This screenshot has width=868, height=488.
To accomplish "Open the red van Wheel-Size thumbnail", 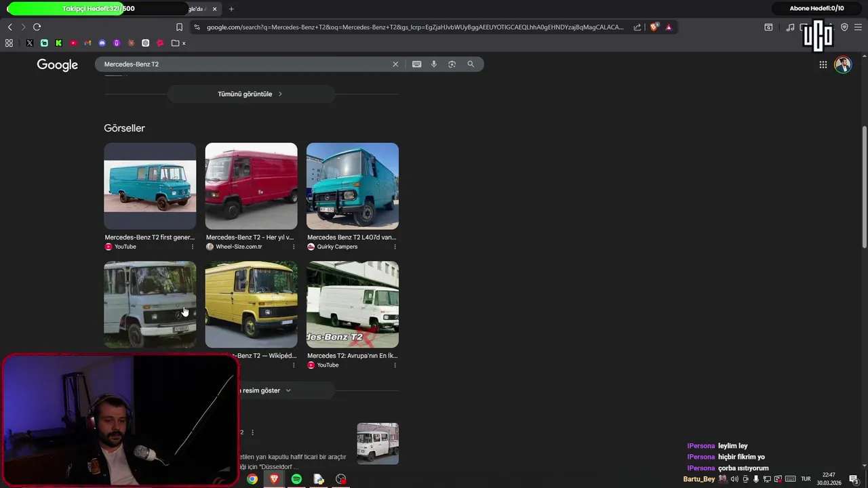I will pos(251,186).
